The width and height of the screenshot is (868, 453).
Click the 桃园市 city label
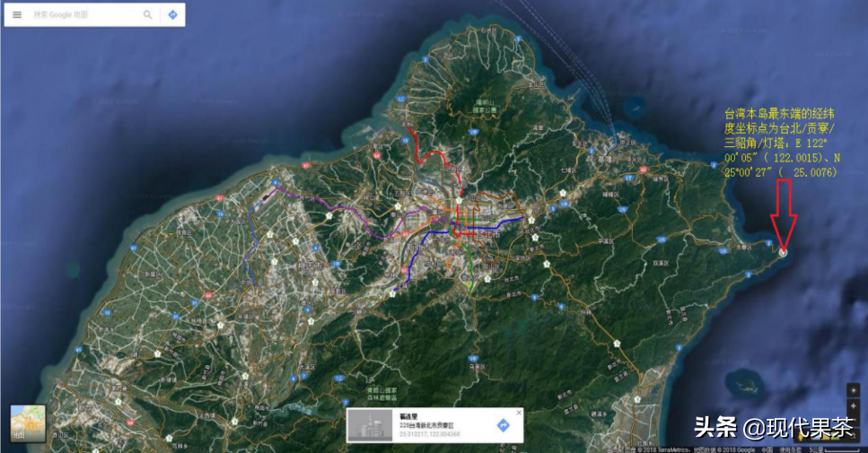pyautogui.click(x=310, y=266)
